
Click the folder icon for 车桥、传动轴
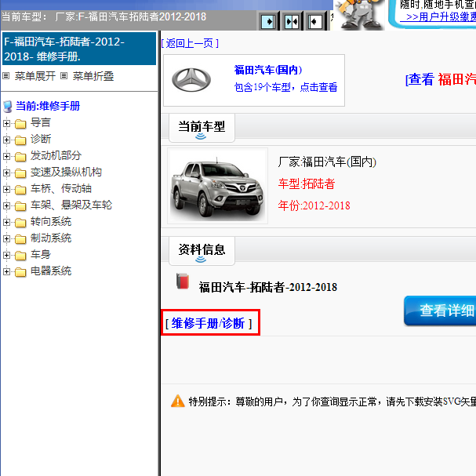(x=20, y=190)
